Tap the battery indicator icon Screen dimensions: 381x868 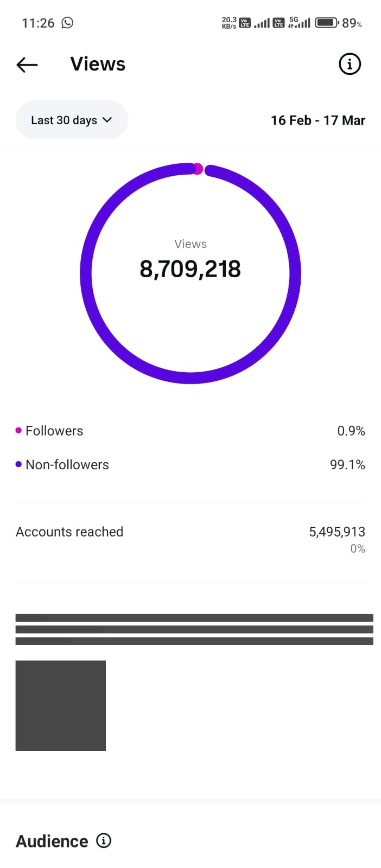coord(327,23)
